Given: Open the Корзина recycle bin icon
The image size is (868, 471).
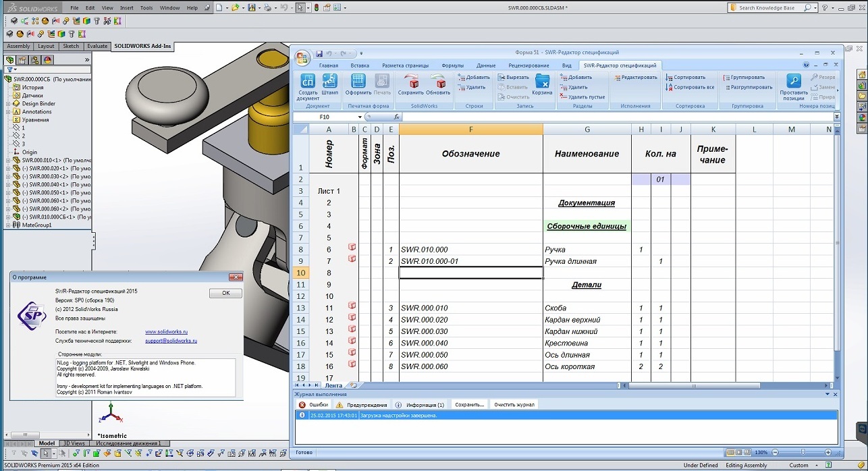Looking at the screenshot, I should click(x=543, y=84).
